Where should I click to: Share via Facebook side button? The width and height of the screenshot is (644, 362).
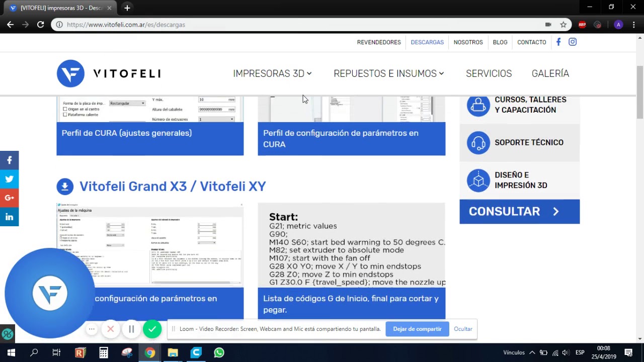[x=9, y=160]
